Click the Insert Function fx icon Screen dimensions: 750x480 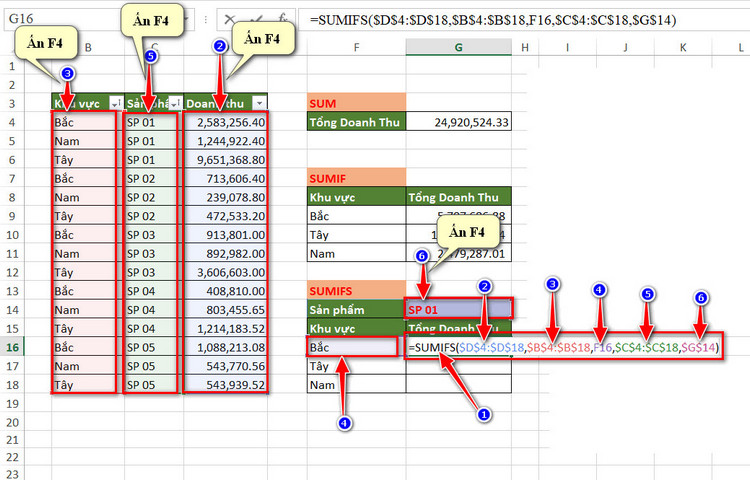point(283,19)
